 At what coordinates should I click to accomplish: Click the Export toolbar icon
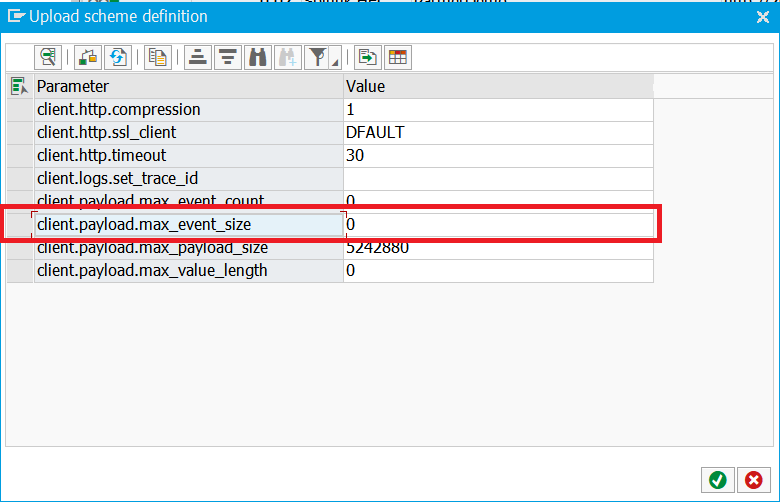click(367, 57)
